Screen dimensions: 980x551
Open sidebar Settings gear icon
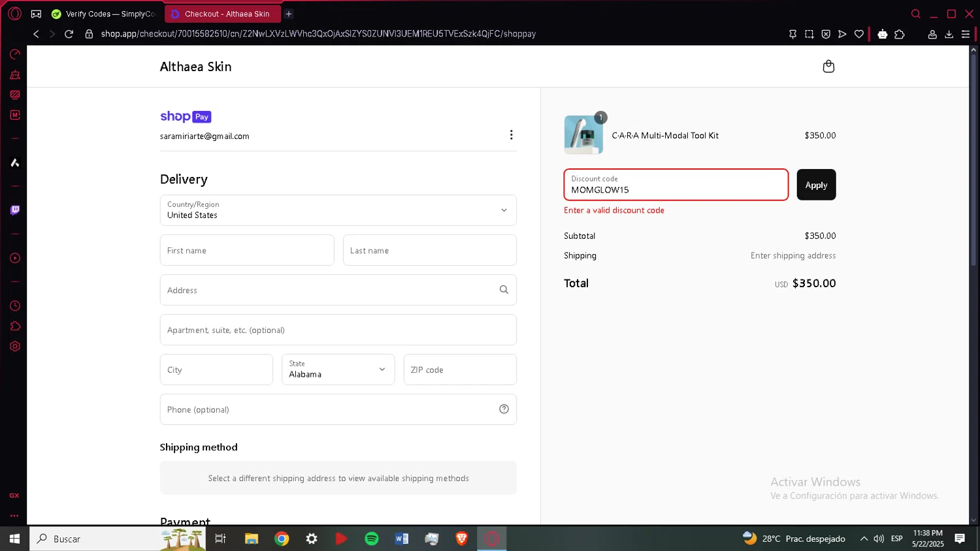click(14, 346)
